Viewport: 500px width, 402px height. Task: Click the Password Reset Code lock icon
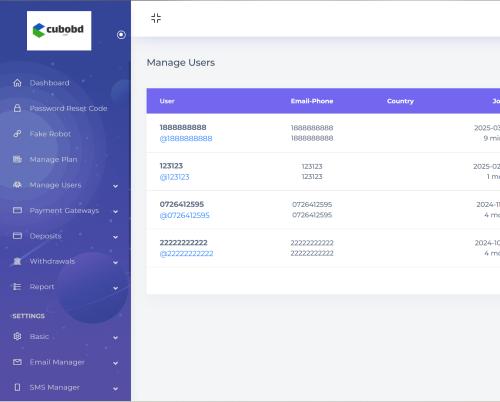(17, 108)
